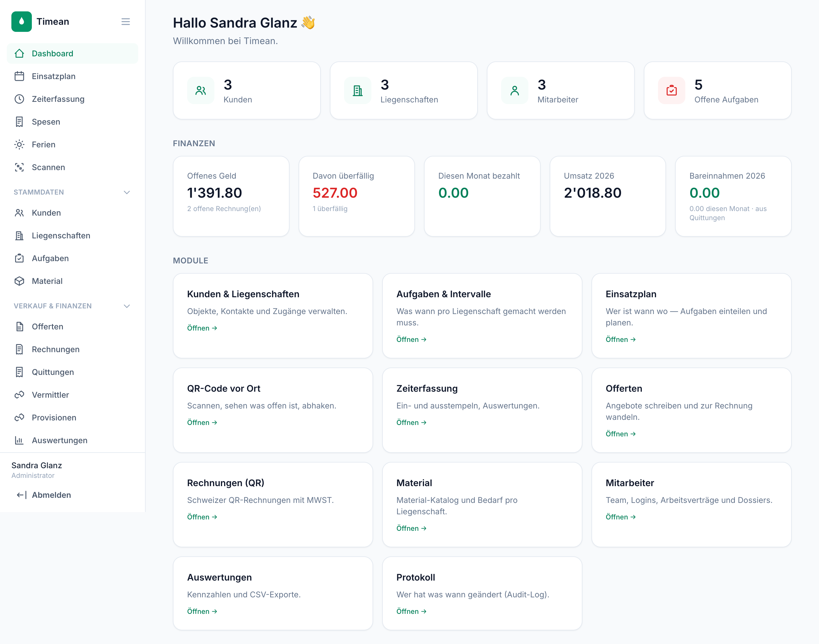Image resolution: width=819 pixels, height=644 pixels.
Task: Click the Vermittler handshake icon
Action: 19,395
